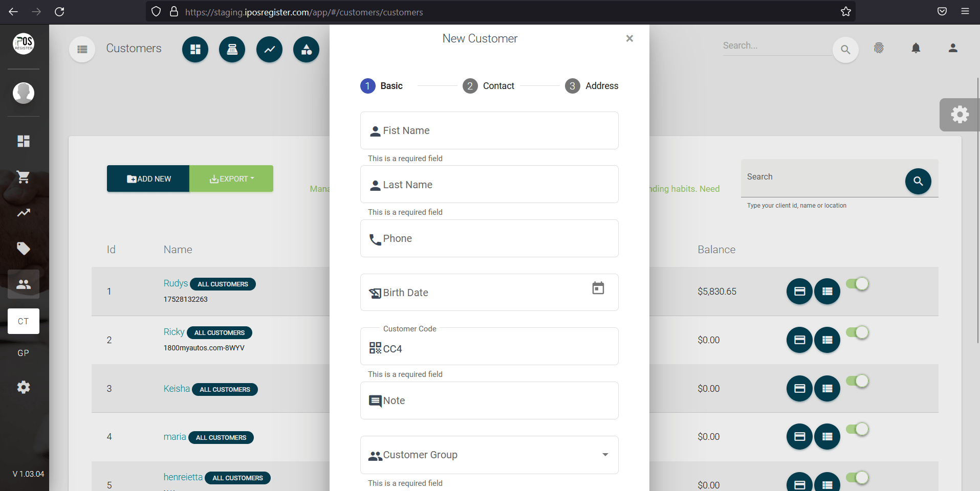Toggle the active switch for Rudys
Screen dimensions: 980x491
[x=858, y=284]
